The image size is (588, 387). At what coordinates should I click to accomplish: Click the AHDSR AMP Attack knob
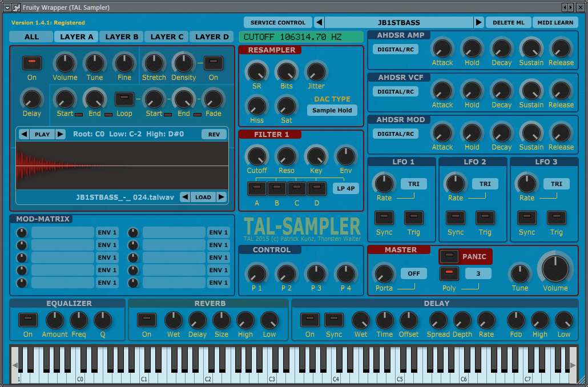pyautogui.click(x=442, y=49)
